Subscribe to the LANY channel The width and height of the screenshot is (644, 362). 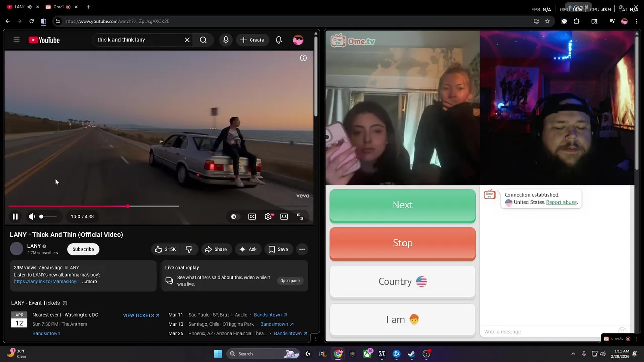click(83, 249)
